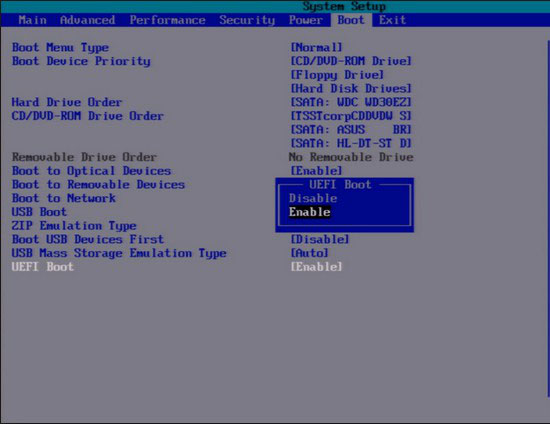Click the Boot tab
The image size is (550, 424).
(x=351, y=20)
